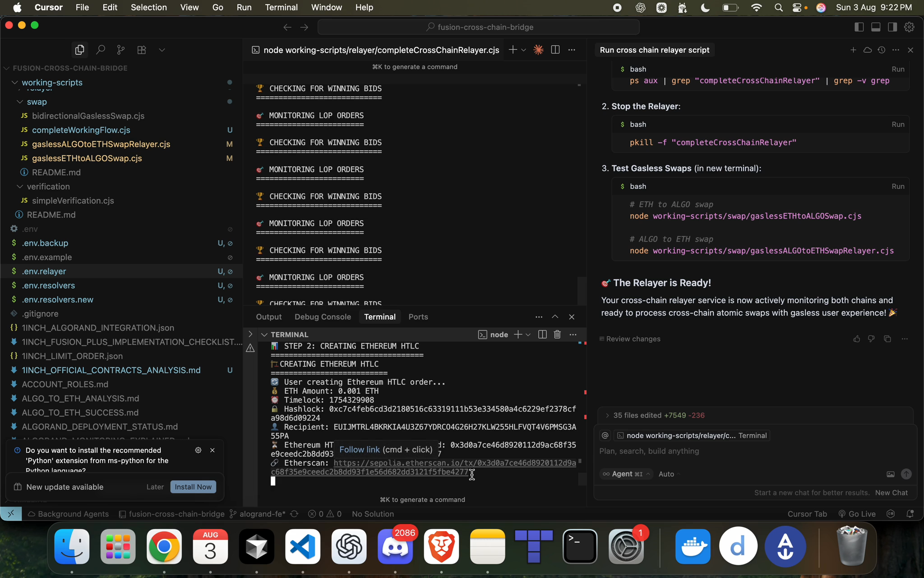Give thumbs up to chat response

(856, 339)
